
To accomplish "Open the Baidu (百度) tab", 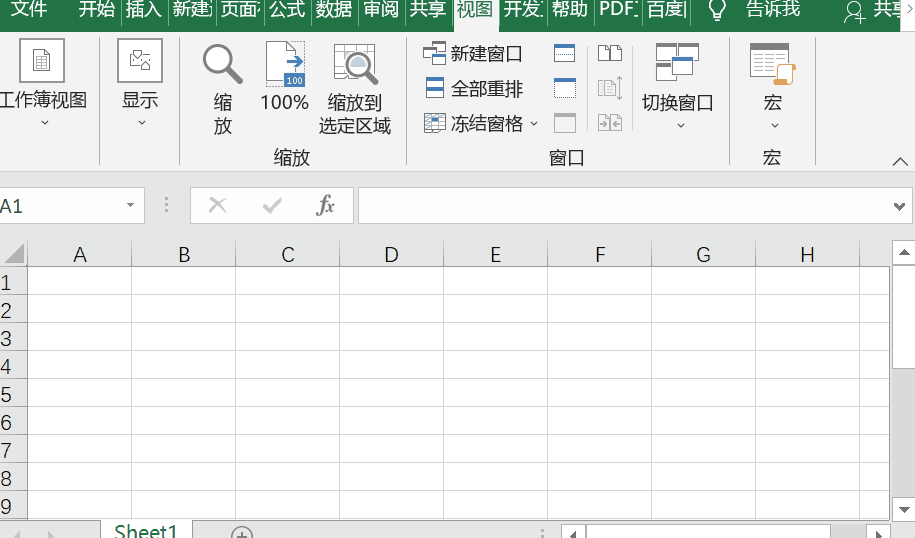I will 666,9.
